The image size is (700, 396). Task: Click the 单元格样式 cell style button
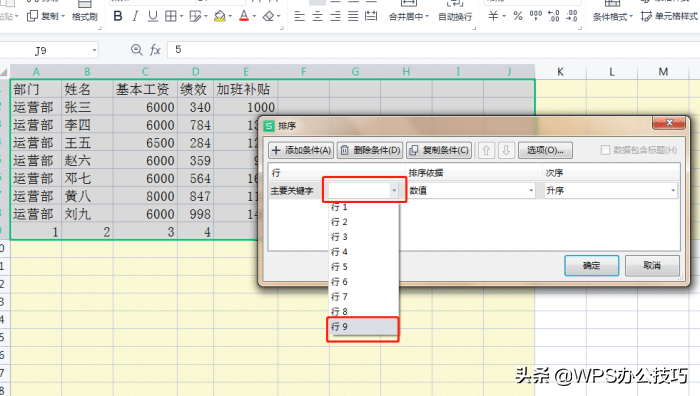[x=669, y=17]
